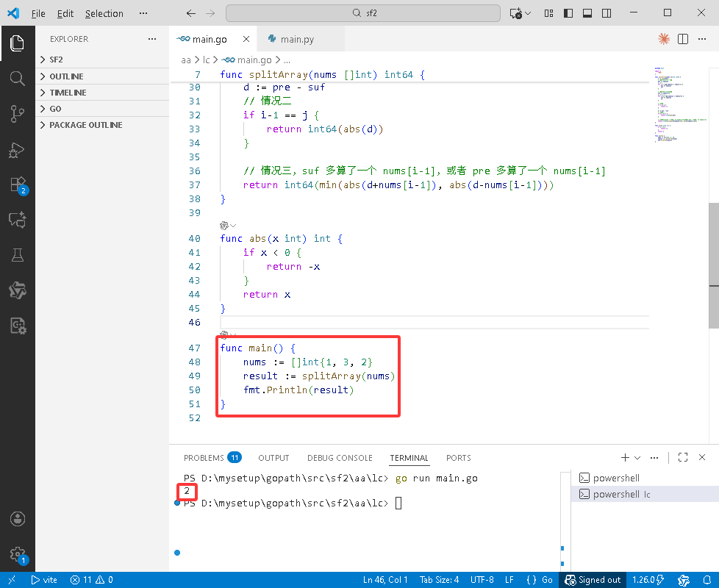Click the editor vertical scrollbar thumb
Image resolution: width=719 pixels, height=588 pixels.
pyautogui.click(x=714, y=265)
